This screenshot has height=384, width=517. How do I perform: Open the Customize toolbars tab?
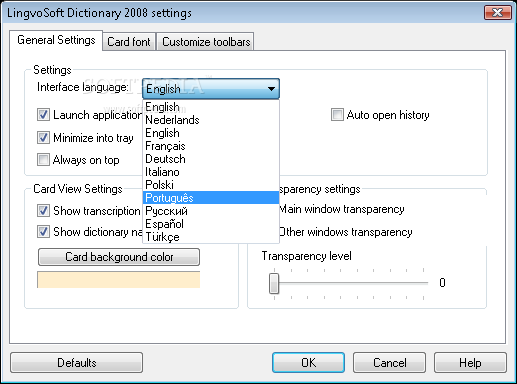pyautogui.click(x=206, y=42)
